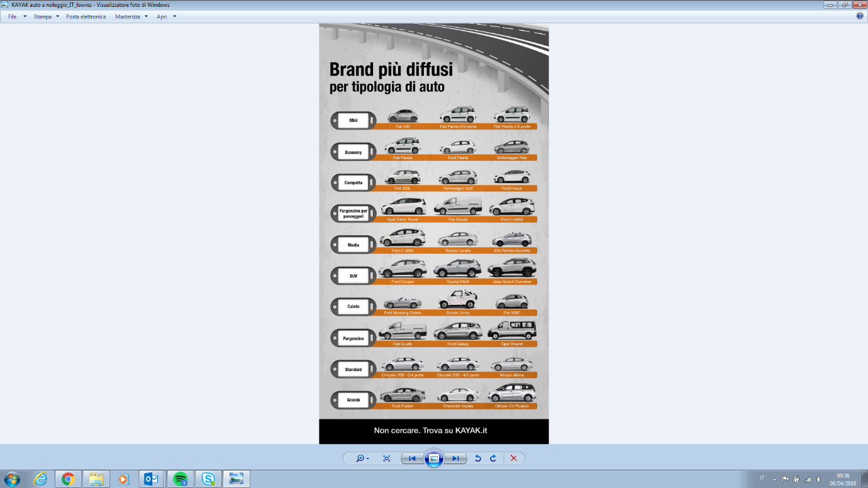The image size is (868, 488).
Task: Expand the Masterizza burn menu
Action: (x=131, y=16)
